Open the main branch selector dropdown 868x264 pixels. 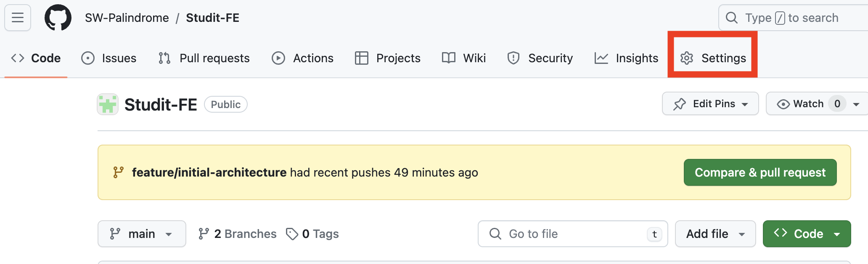coord(142,234)
